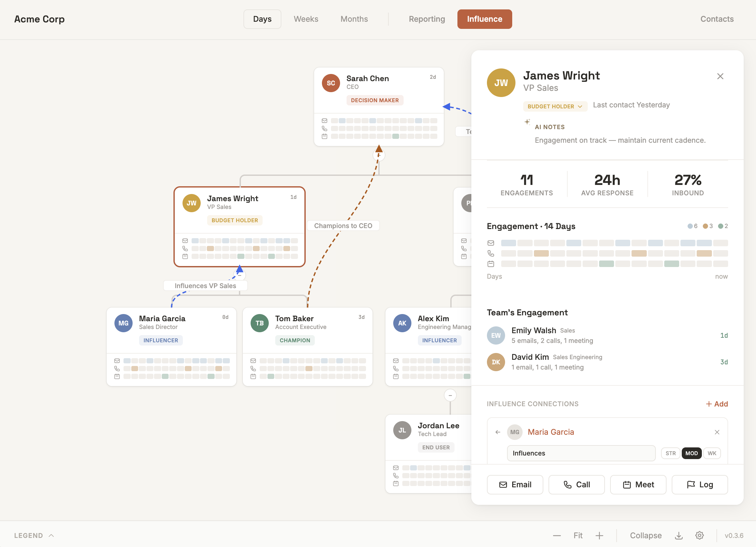The image size is (756, 547).
Task: Select the STR influence strength chip
Action: click(x=671, y=453)
